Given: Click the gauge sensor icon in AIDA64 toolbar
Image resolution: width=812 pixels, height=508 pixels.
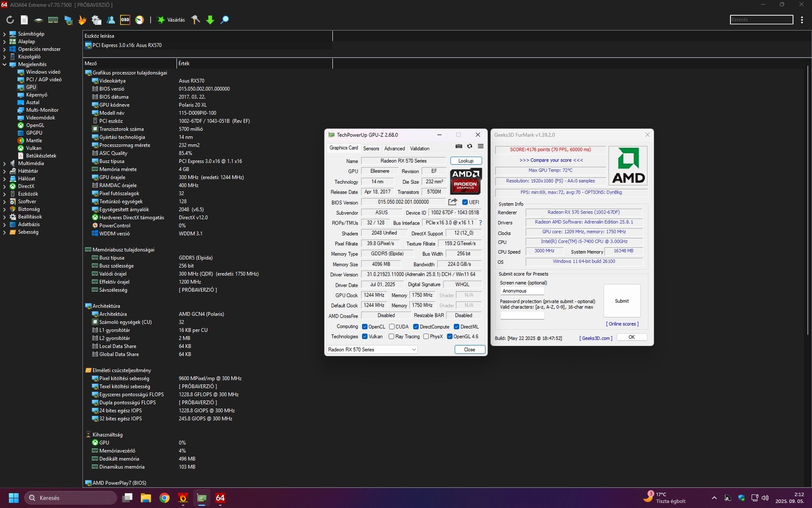Looking at the screenshot, I should click(140, 20).
